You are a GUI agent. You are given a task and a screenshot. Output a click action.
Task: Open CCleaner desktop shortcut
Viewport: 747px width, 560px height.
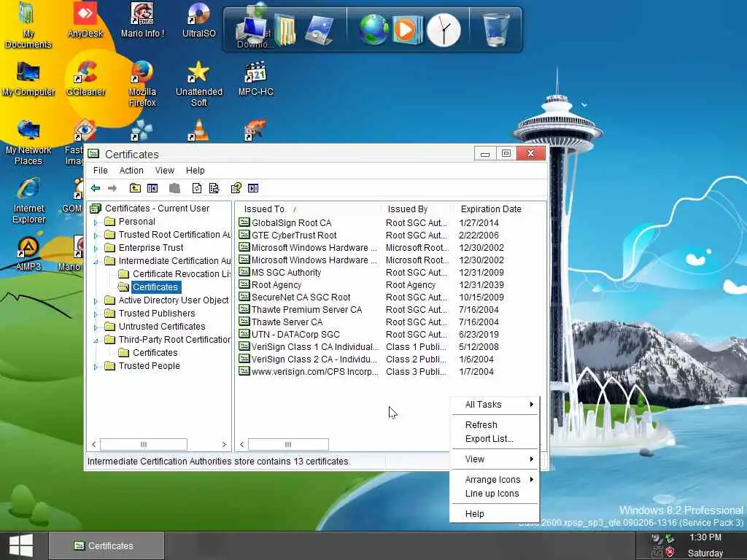(85, 79)
